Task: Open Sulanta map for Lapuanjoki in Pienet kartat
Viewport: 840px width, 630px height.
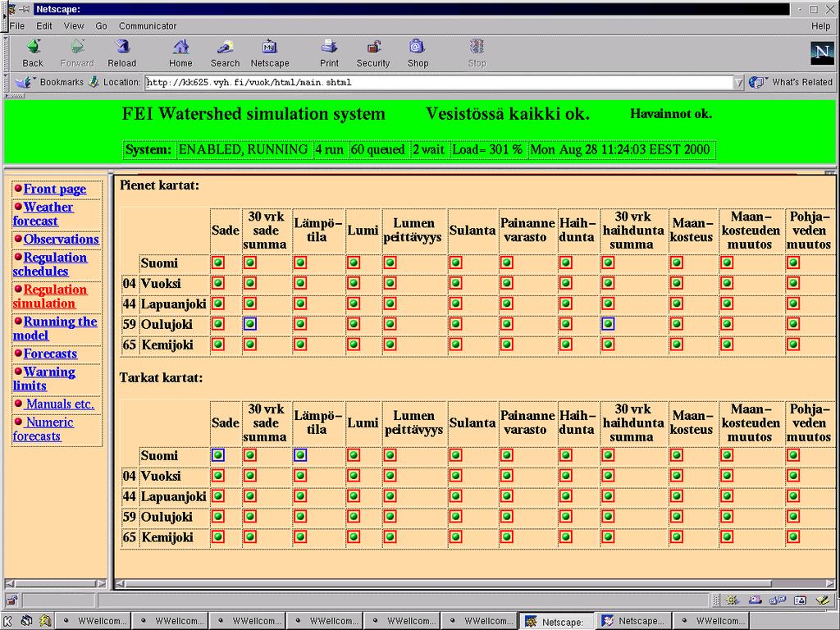Action: click(456, 304)
